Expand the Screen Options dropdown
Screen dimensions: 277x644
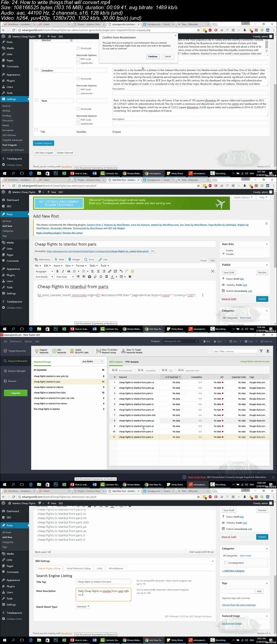click(243, 198)
